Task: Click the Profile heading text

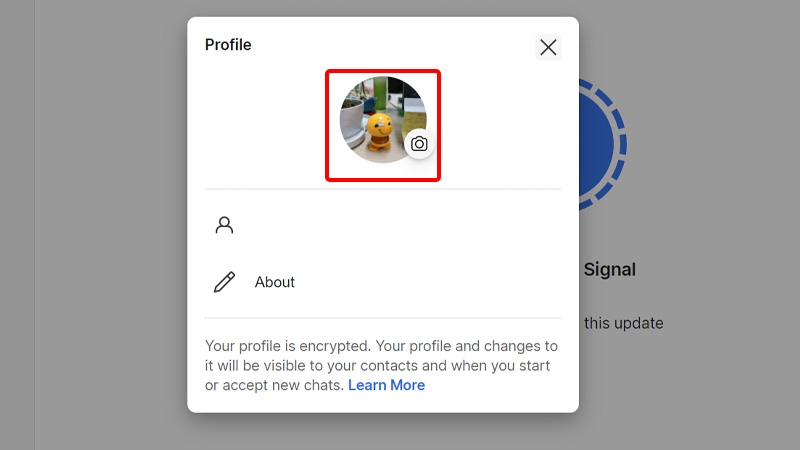Action: coord(228,45)
